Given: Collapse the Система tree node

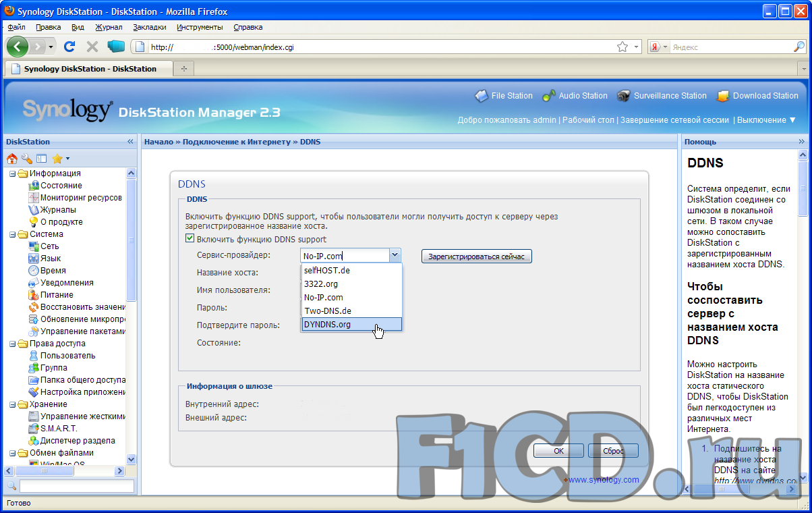Looking at the screenshot, I should click(12, 234).
